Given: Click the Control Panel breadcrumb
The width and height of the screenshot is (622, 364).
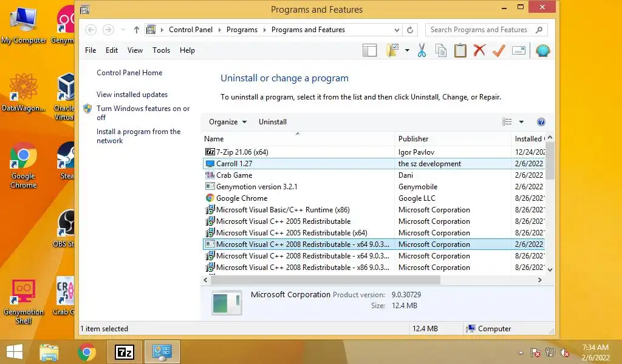Looking at the screenshot, I should [x=190, y=30].
